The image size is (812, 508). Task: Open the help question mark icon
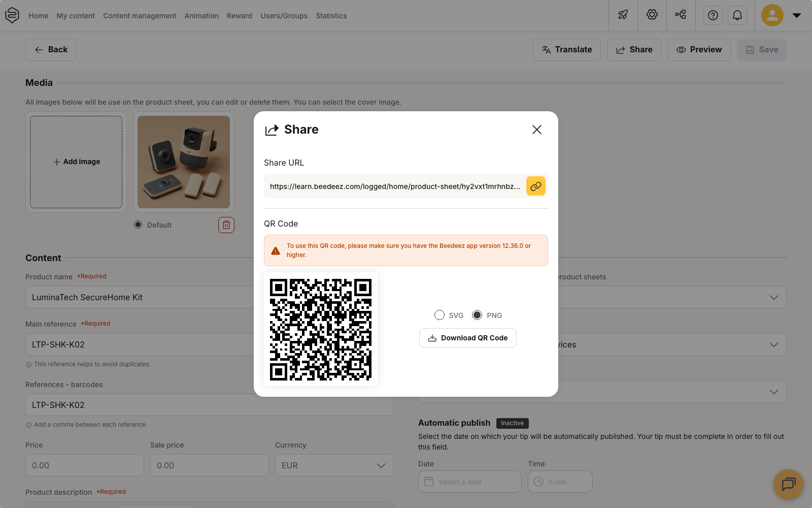coord(713,15)
